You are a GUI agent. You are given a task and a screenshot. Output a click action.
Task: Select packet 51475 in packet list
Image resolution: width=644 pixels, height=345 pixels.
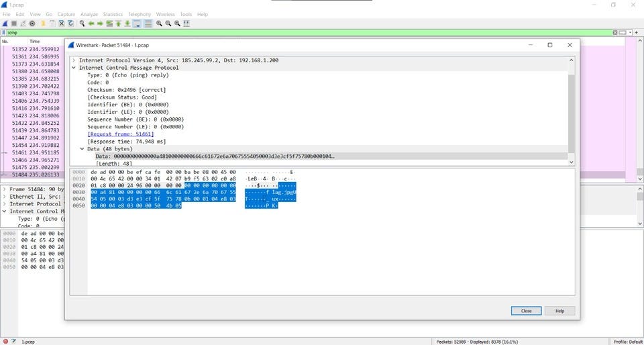click(x=32, y=167)
